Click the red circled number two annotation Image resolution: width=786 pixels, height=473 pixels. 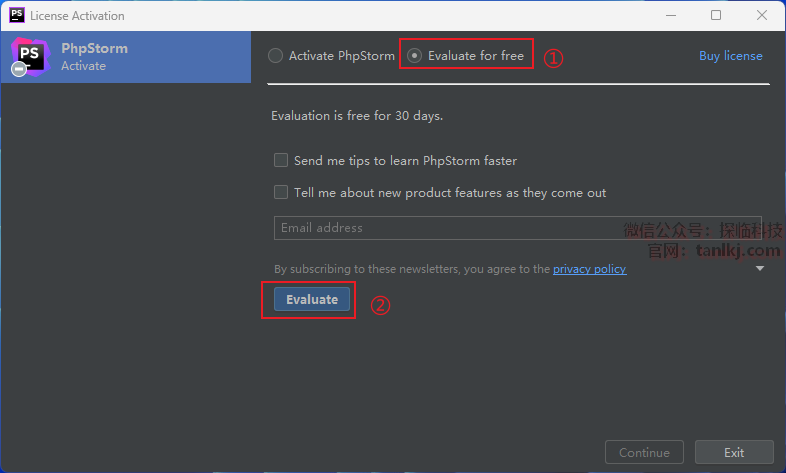click(380, 305)
